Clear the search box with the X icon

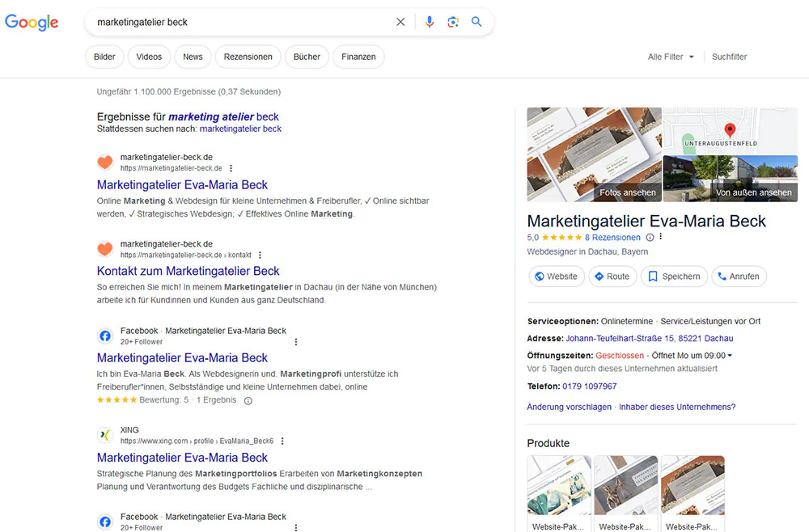coord(400,22)
